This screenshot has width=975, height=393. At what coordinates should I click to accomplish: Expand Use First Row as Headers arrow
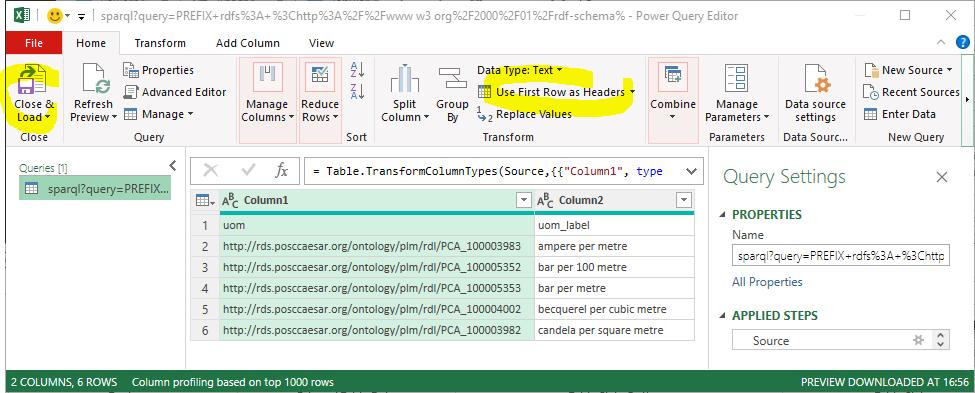[x=632, y=92]
